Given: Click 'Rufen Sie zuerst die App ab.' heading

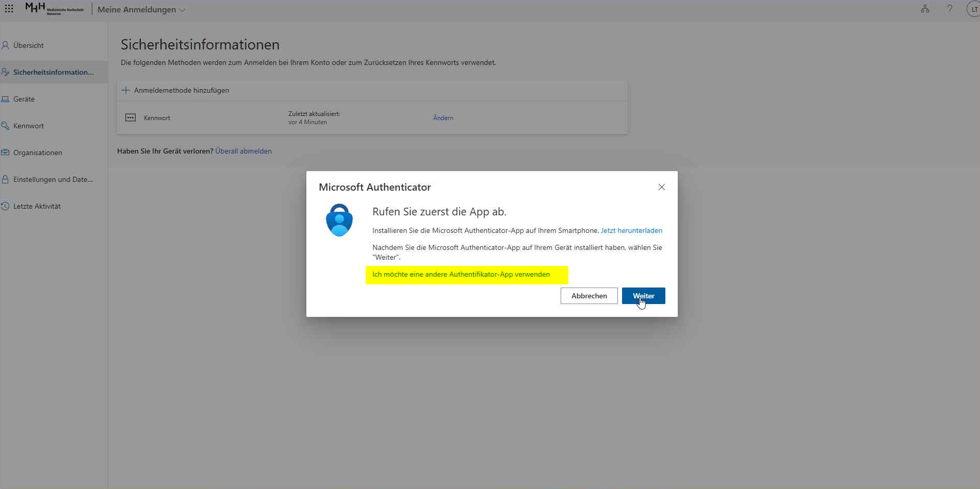Looking at the screenshot, I should pos(439,212).
